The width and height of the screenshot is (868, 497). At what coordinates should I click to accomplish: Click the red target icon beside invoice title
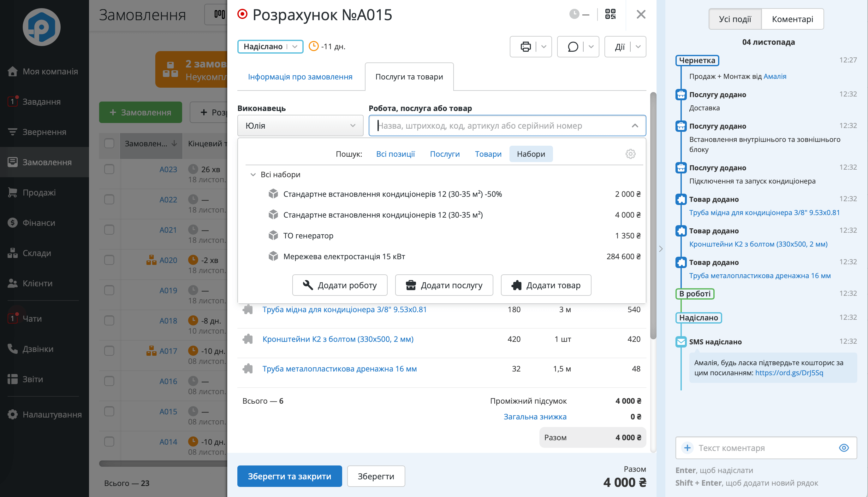pos(242,14)
